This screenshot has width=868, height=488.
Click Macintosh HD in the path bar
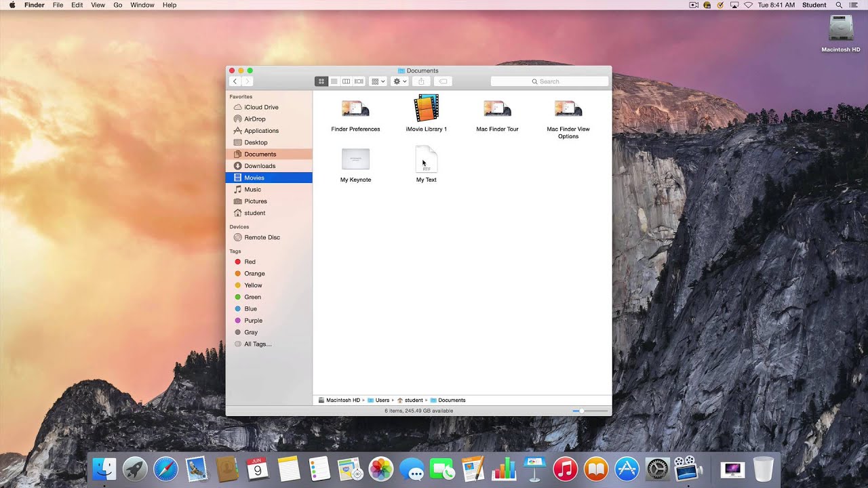tap(339, 401)
